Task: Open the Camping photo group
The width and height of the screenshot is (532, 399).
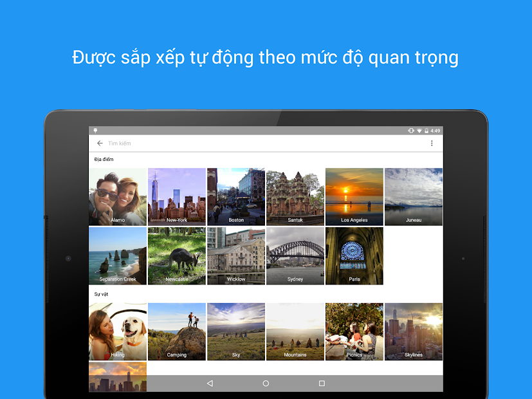Action: (177, 331)
